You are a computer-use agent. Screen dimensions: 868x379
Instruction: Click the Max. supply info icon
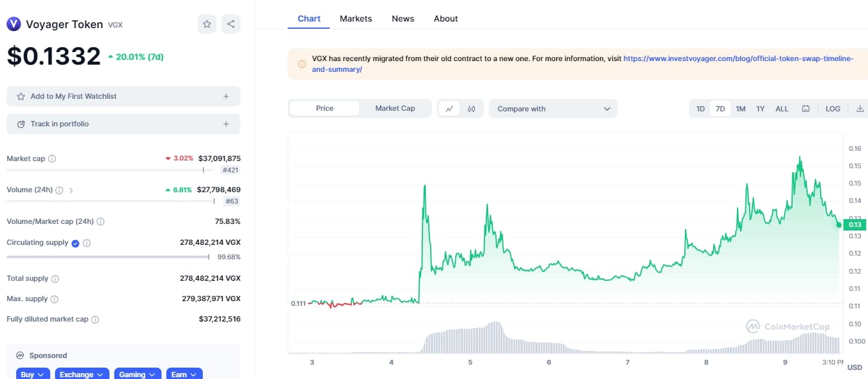pos(54,299)
